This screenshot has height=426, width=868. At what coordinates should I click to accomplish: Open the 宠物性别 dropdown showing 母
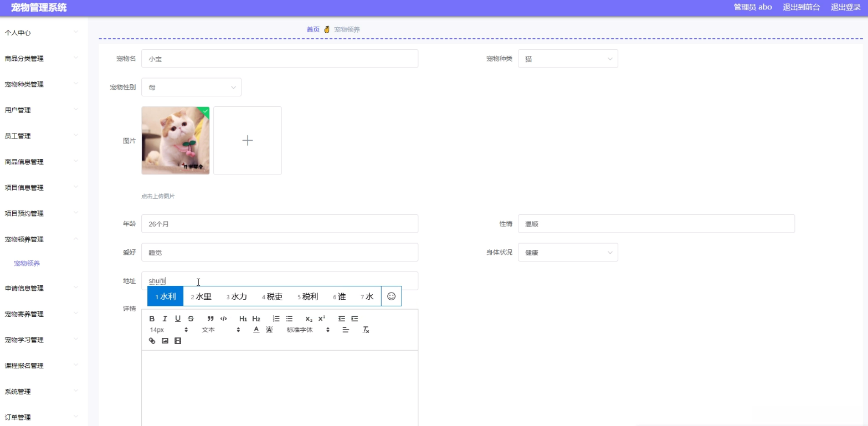[191, 87]
